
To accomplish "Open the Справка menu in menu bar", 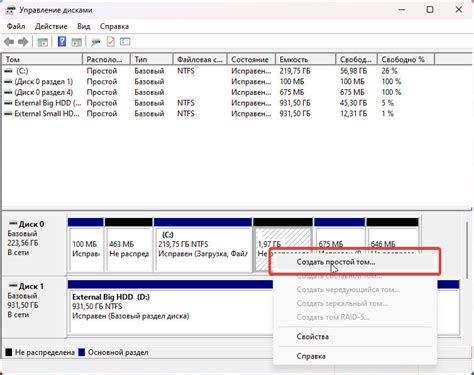I will (x=114, y=26).
